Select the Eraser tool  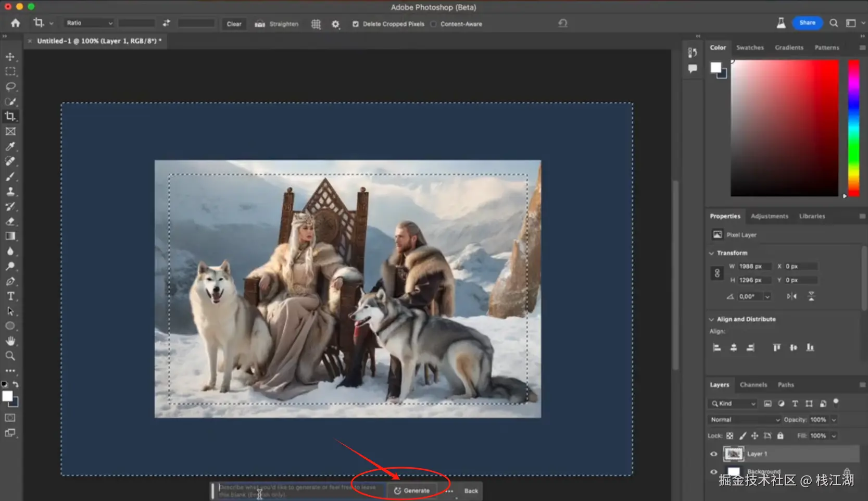(x=10, y=221)
